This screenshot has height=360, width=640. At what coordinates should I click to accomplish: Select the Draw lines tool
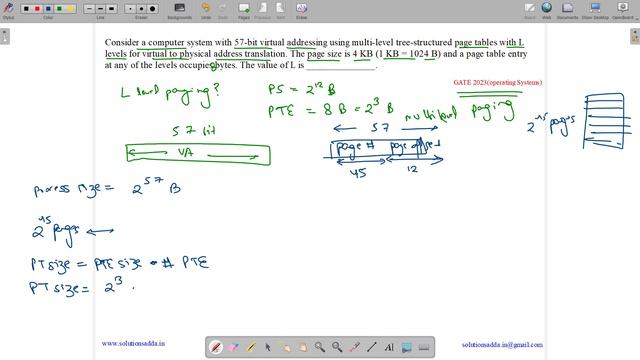(371, 347)
